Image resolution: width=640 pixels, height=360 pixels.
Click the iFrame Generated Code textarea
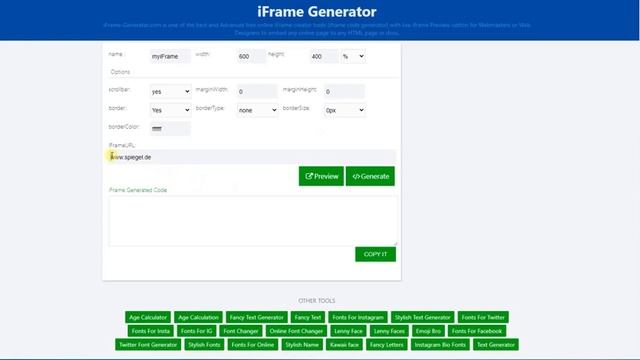pos(253,221)
